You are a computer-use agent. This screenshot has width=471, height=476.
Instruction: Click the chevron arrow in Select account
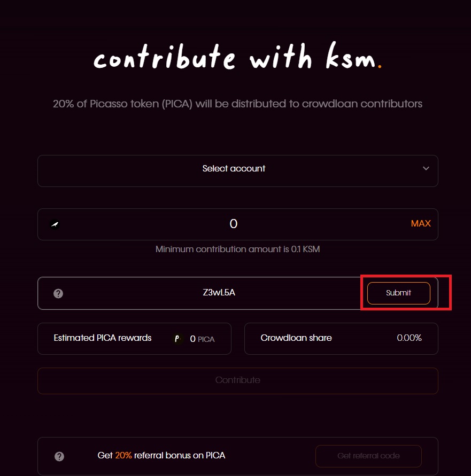coord(426,168)
